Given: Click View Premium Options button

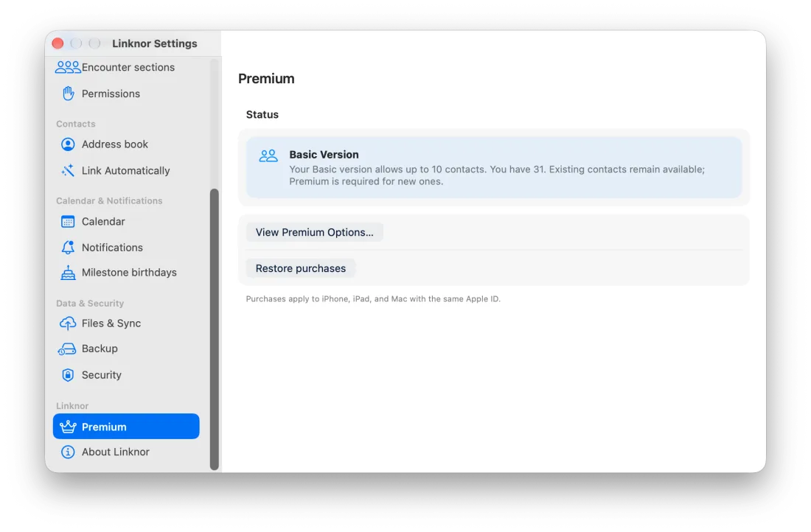Looking at the screenshot, I should point(315,233).
